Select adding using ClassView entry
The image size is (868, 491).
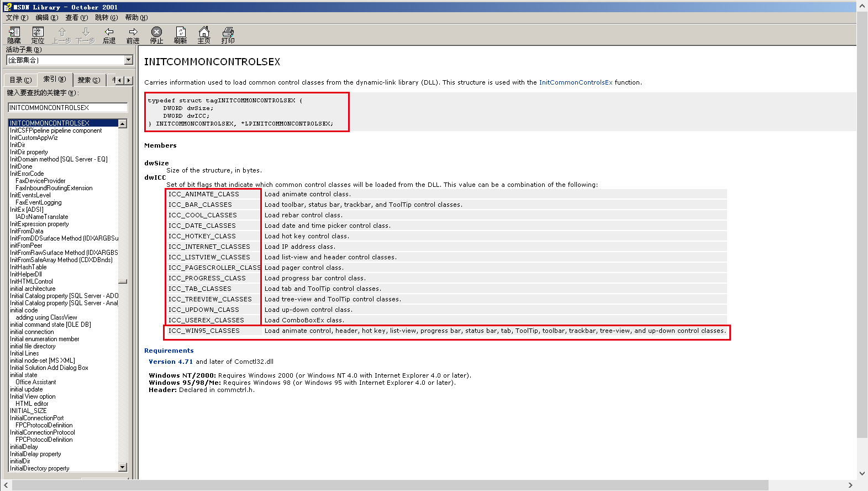point(46,317)
